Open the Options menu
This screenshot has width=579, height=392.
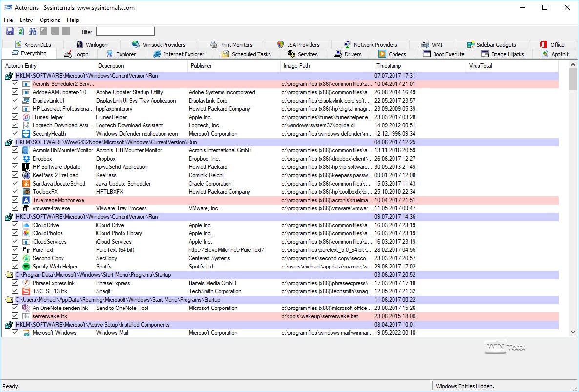50,20
